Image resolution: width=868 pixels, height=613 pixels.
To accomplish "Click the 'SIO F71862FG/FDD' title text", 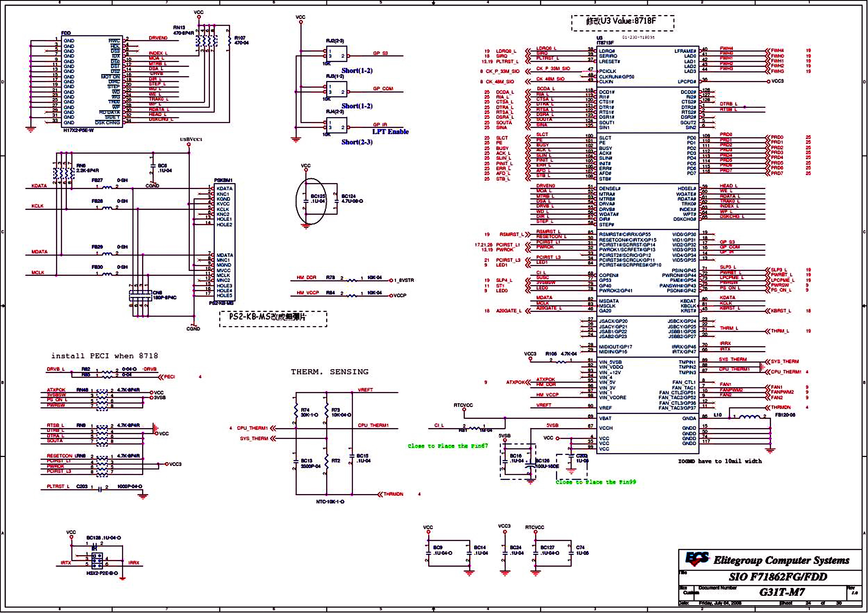I will [778, 577].
